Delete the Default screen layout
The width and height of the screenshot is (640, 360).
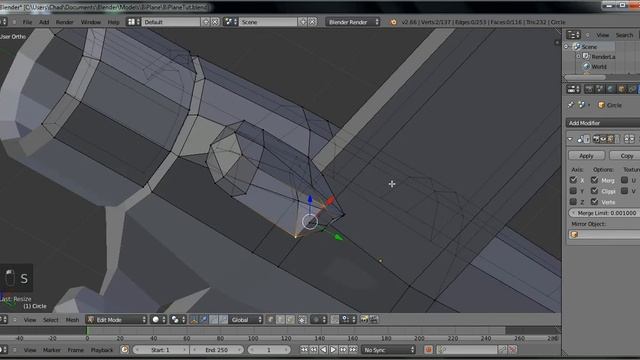[215, 22]
